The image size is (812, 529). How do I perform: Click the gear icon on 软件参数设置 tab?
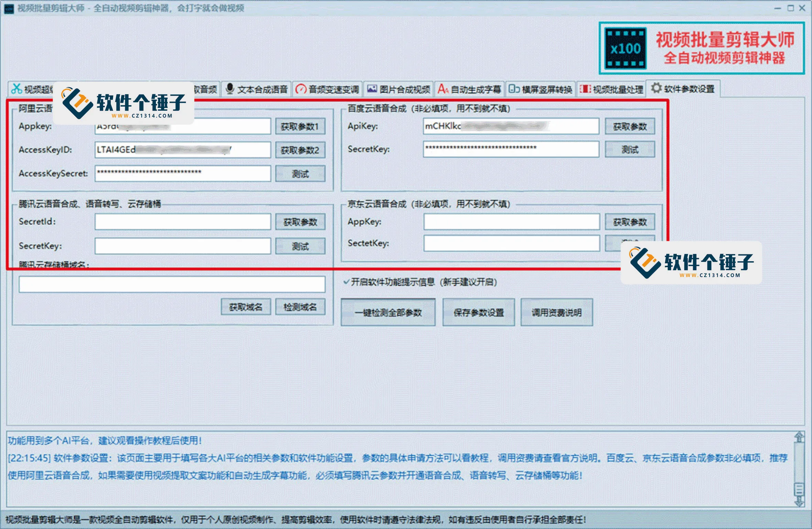pos(656,88)
